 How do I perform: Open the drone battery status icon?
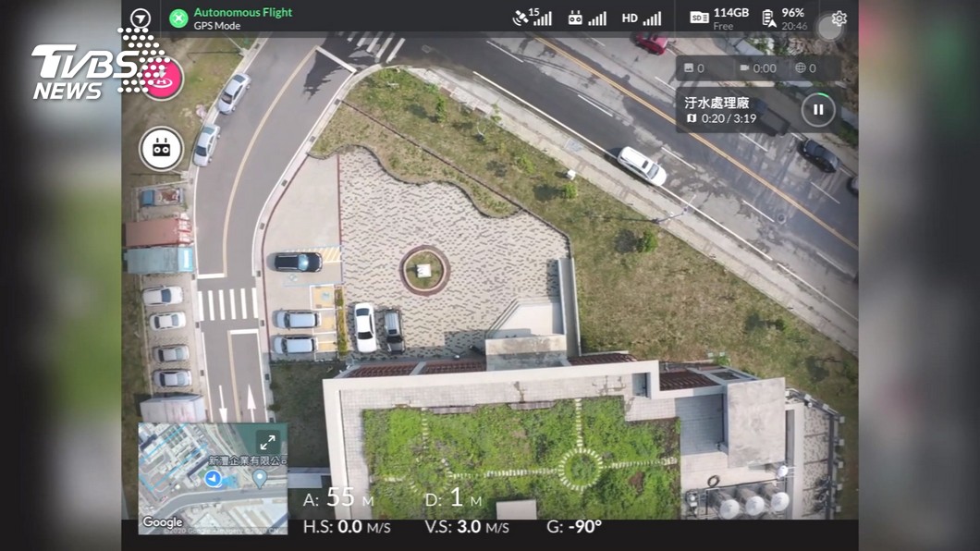pos(769,18)
